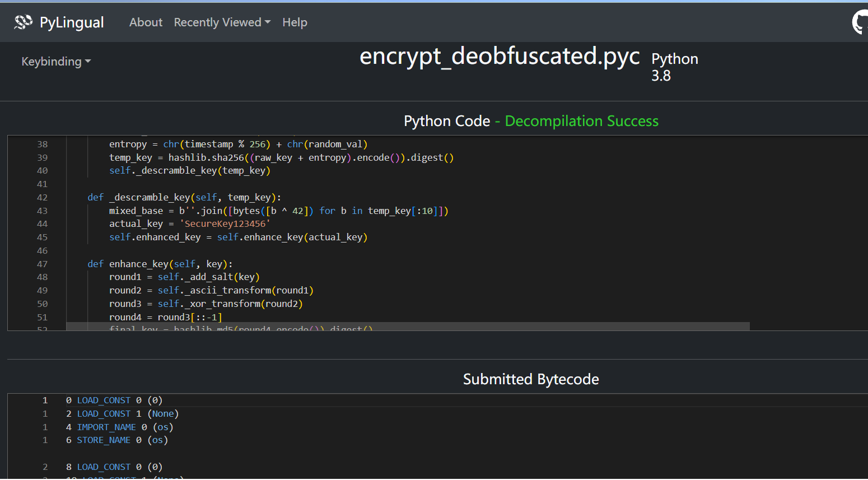This screenshot has width=868, height=480.
Task: Click line number 47 in code gutter
Action: (x=43, y=264)
